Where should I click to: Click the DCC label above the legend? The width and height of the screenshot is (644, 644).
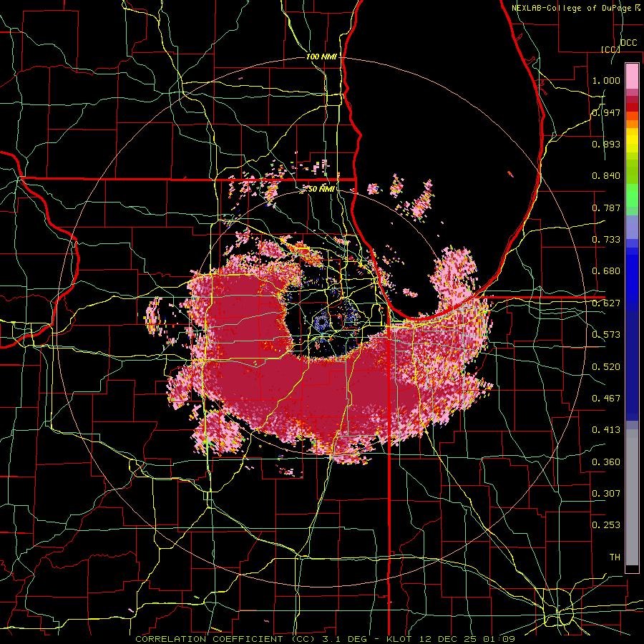pos(628,43)
